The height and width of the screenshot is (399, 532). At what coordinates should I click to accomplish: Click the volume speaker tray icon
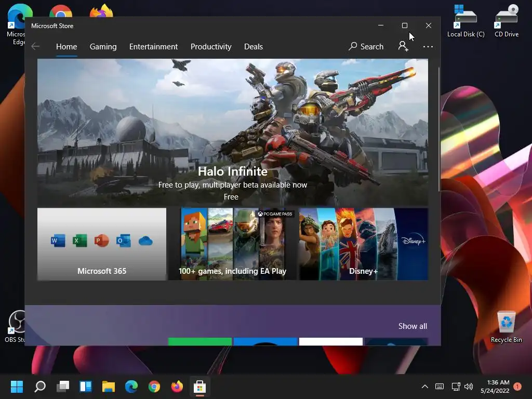[469, 387]
